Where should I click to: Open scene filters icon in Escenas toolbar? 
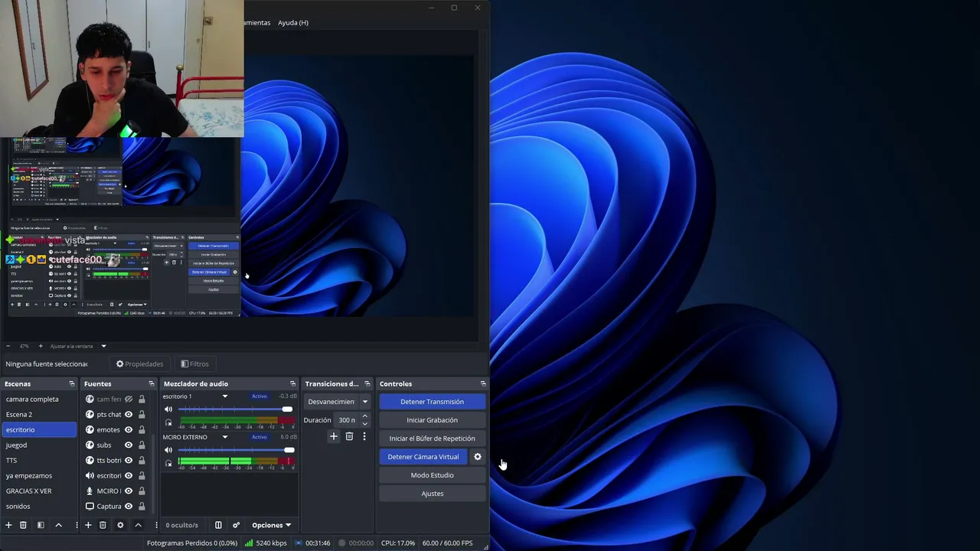[x=41, y=525]
